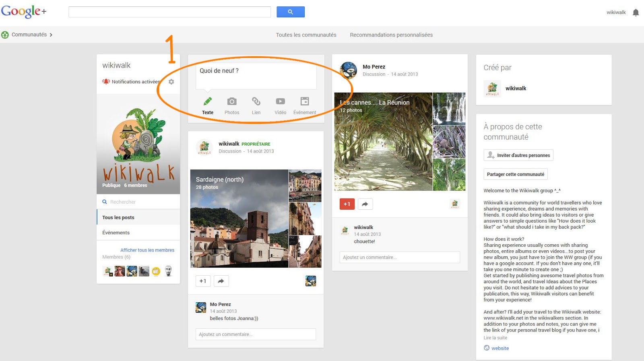
Task: Click Partager cette communauté button
Action: point(516,174)
